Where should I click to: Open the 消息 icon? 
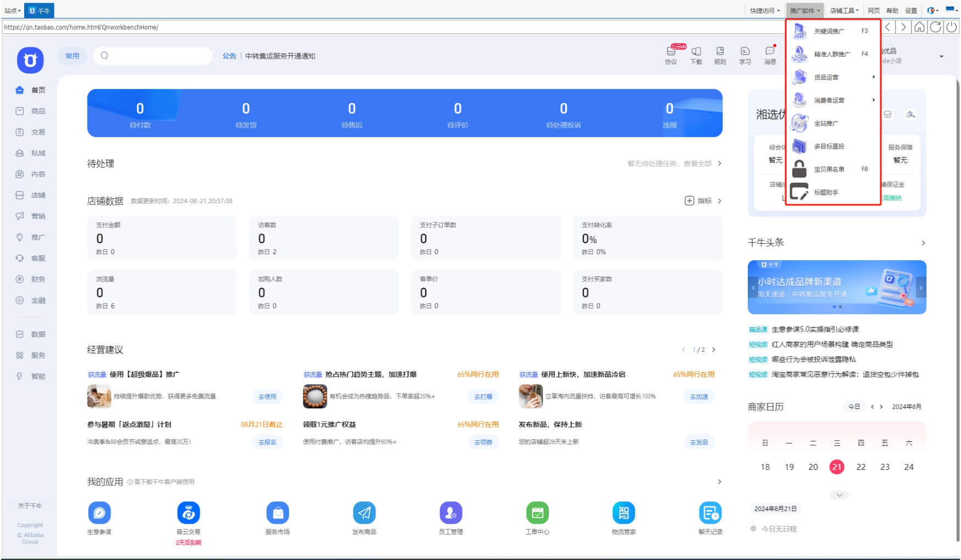(x=770, y=55)
